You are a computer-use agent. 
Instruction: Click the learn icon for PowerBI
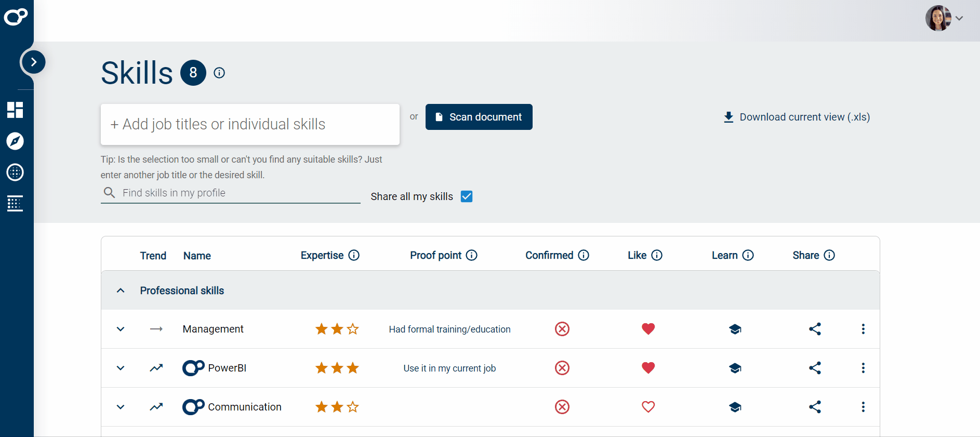click(735, 368)
